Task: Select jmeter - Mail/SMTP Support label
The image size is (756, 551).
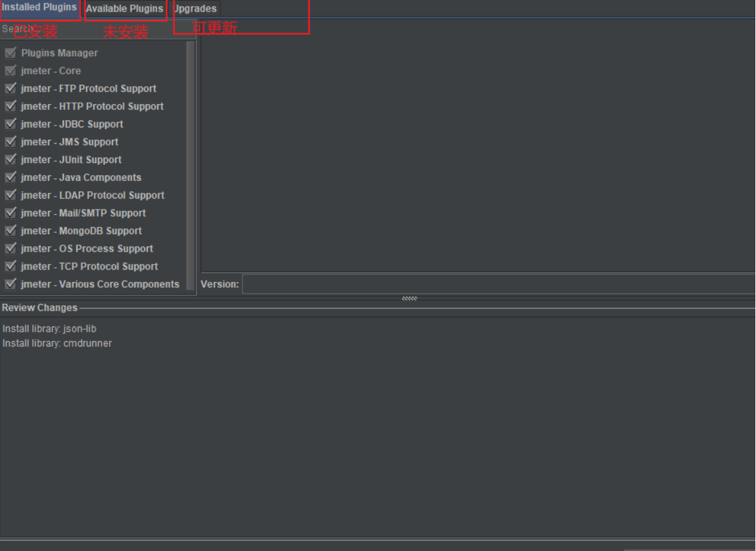Action: point(83,213)
